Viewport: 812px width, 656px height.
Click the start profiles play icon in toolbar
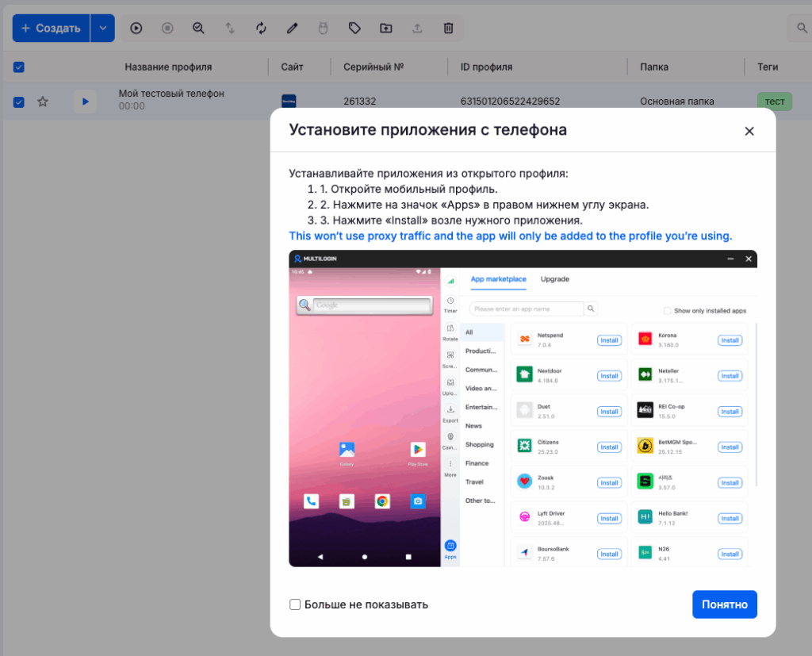[136, 28]
